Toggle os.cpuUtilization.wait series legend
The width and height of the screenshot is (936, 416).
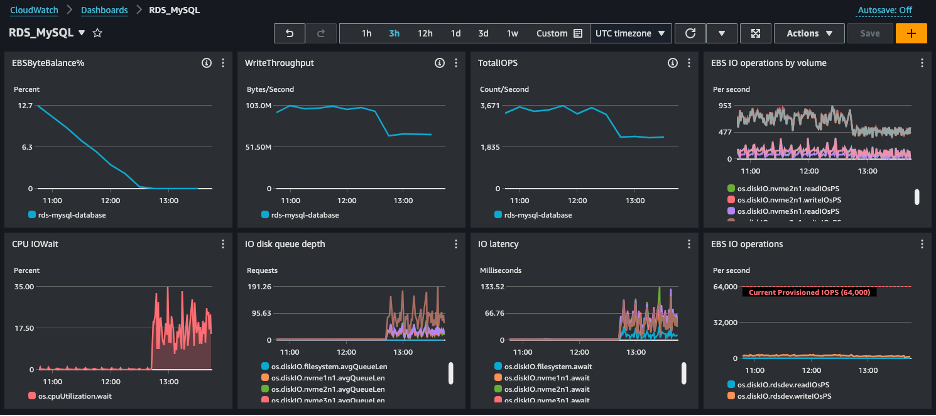pos(75,397)
